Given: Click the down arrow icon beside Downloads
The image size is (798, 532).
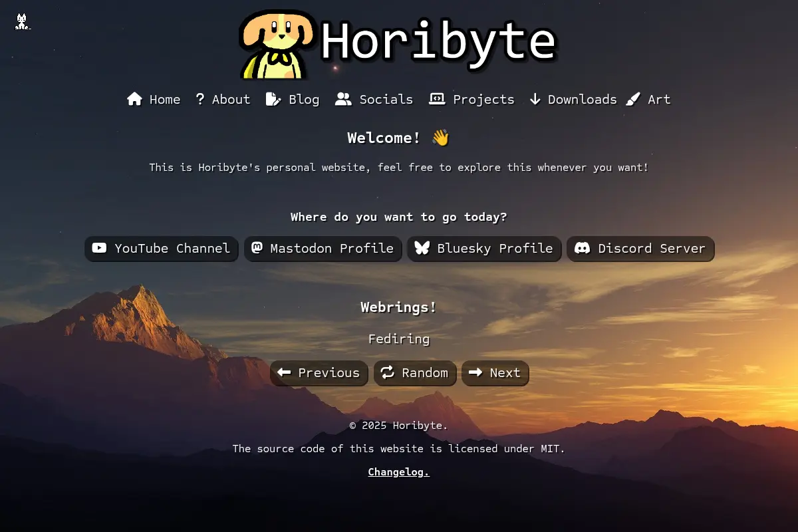Looking at the screenshot, I should click(x=535, y=99).
